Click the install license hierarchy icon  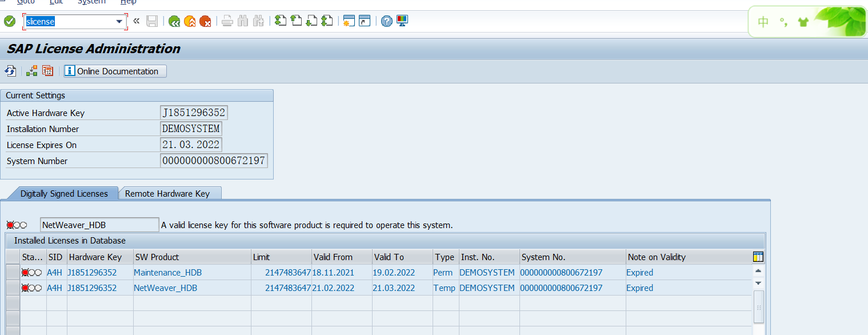32,71
